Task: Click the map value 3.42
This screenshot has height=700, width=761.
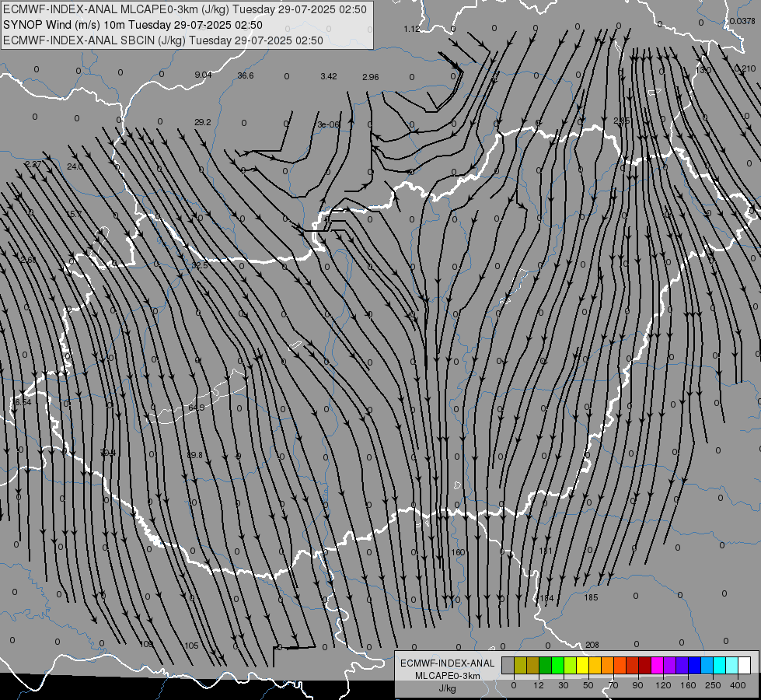Action: pos(329,76)
